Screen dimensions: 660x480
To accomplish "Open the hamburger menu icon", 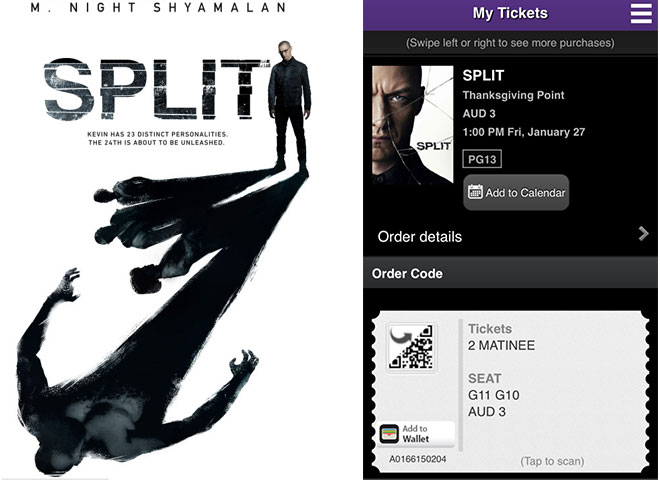I will point(641,13).
